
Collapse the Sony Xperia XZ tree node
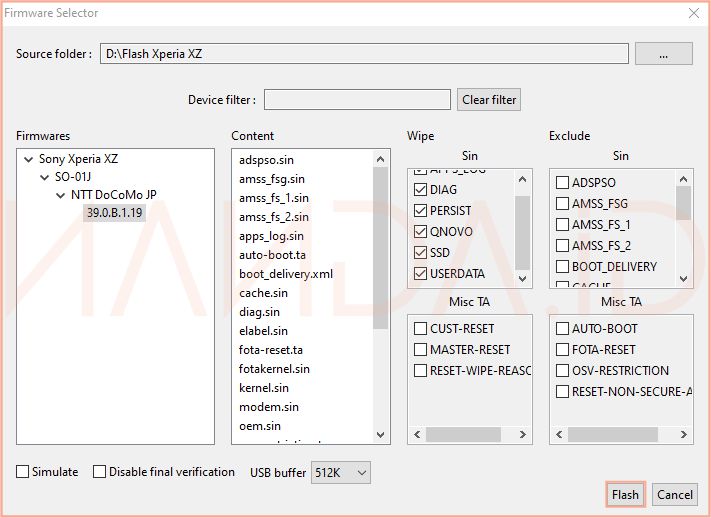[28, 159]
